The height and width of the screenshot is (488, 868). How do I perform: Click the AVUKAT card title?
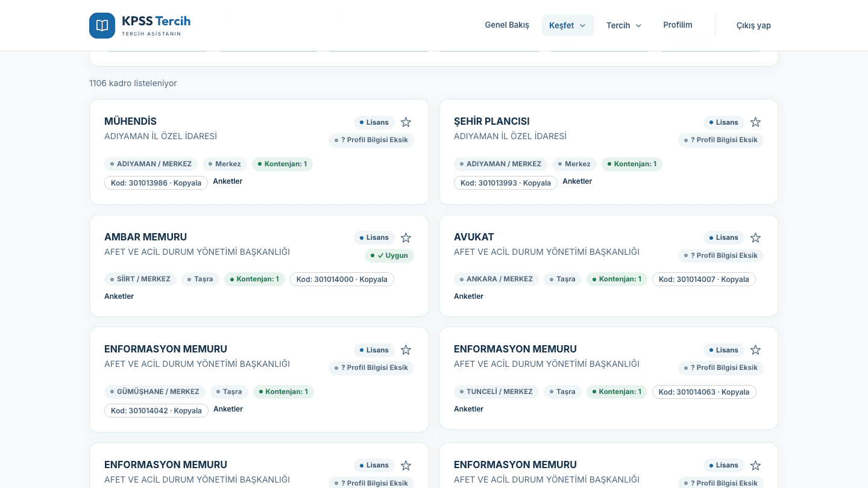(474, 237)
